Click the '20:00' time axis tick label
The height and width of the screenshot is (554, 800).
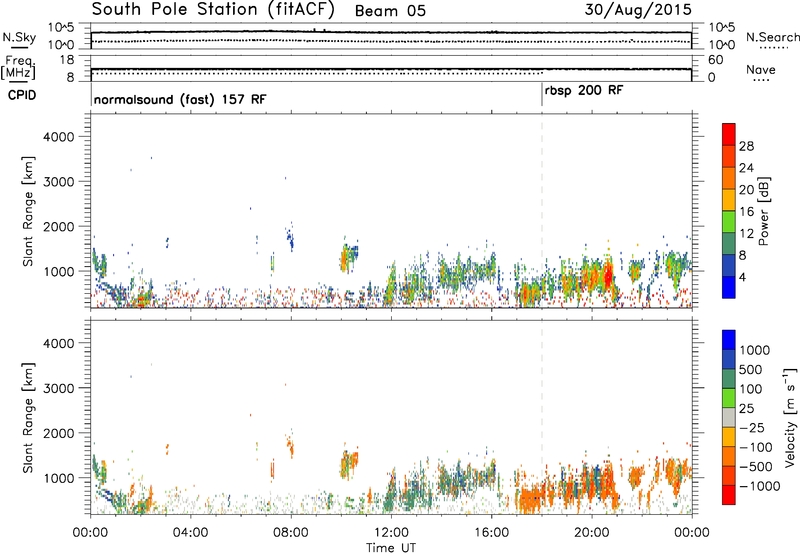[591, 533]
